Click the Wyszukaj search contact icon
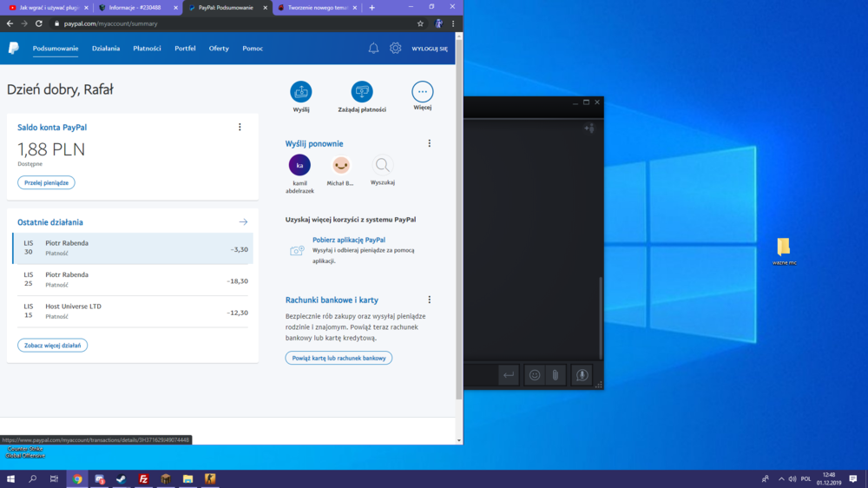Screen dimensions: 868x488 pyautogui.click(x=383, y=165)
